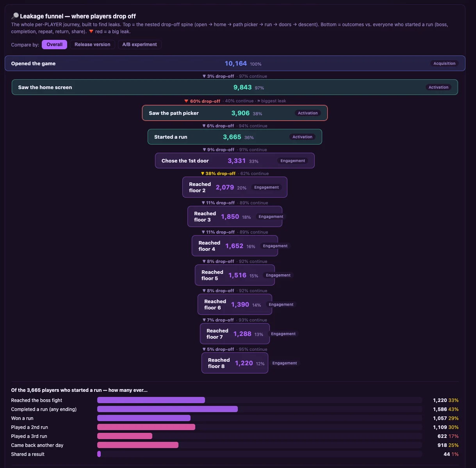476x468 pixels.
Task: Click the Engagement tag on Chose the 1st door
Action: pos(292,161)
